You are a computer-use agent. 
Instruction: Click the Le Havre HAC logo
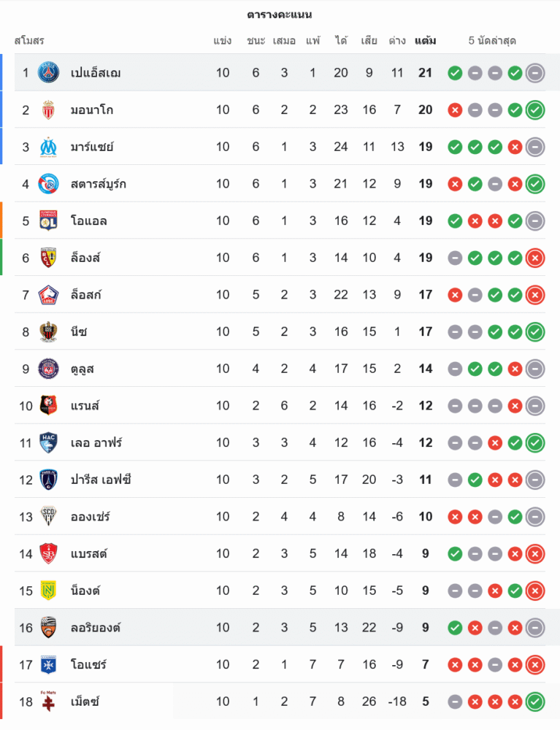point(49,442)
